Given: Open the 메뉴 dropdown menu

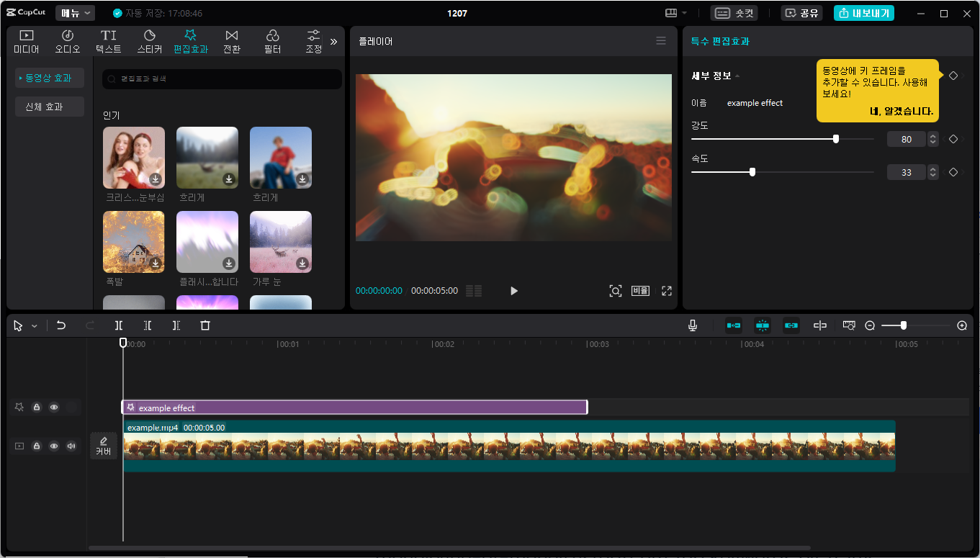Looking at the screenshot, I should click(75, 13).
